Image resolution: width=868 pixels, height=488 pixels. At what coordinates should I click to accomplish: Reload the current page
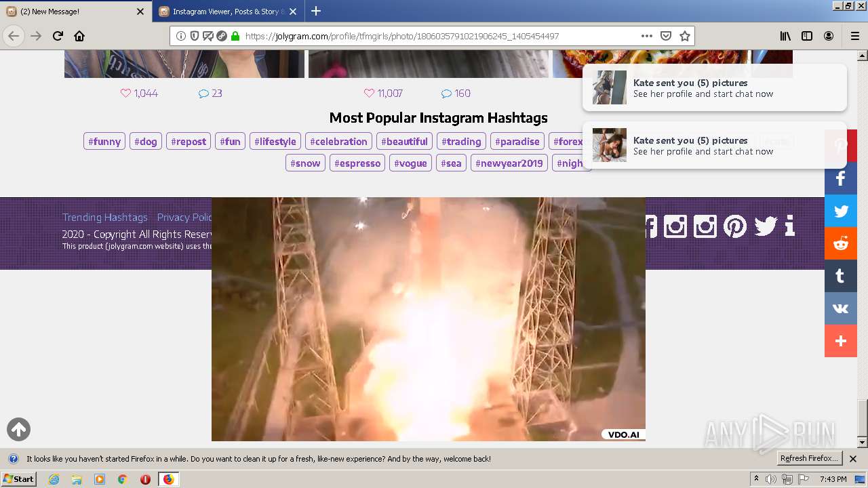58,36
